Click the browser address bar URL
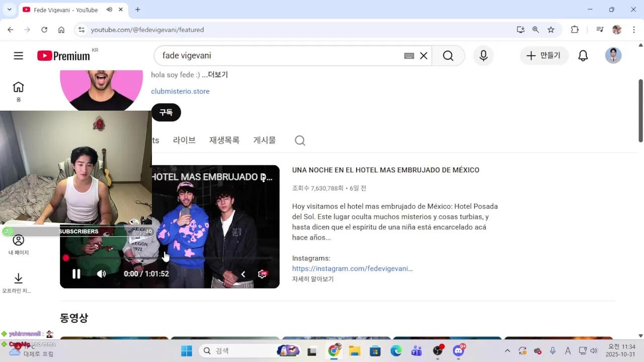The height and width of the screenshot is (362, 644). (x=147, y=30)
